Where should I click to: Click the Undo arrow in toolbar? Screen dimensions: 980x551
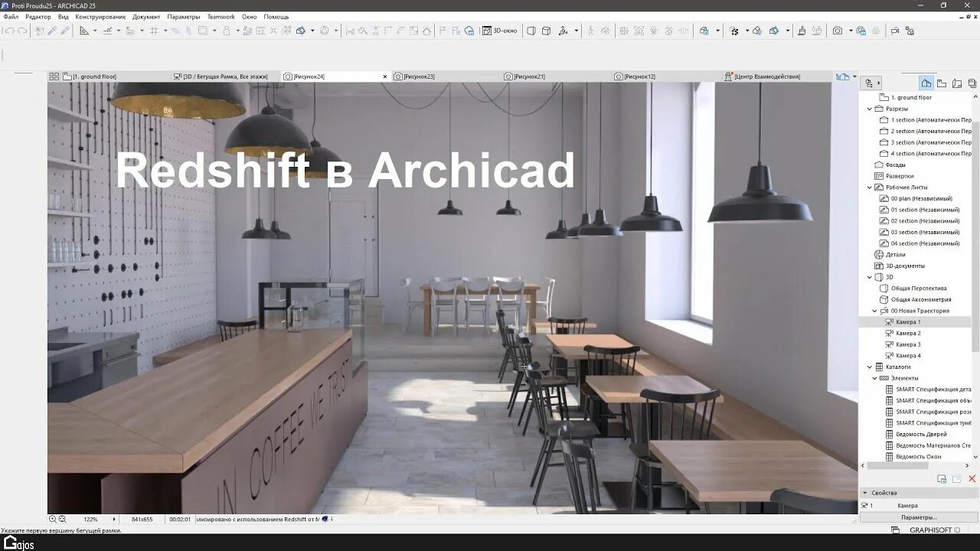tap(9, 31)
